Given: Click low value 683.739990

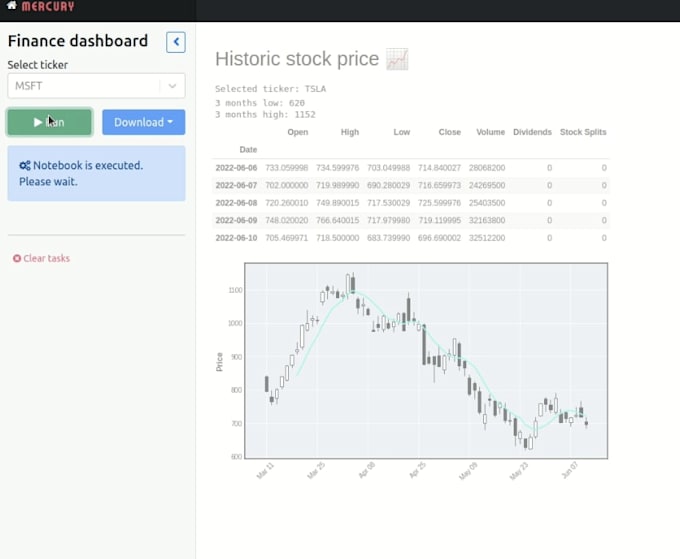Looking at the screenshot, I should click(x=389, y=238).
